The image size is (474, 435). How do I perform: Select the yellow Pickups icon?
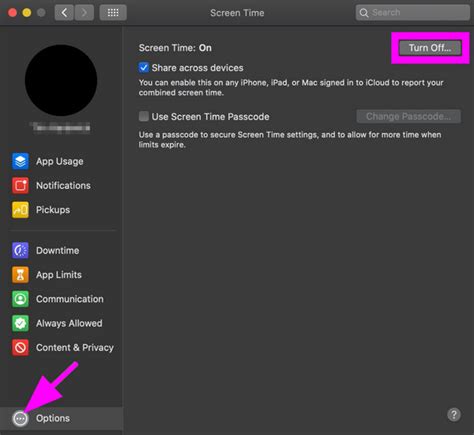pos(20,210)
